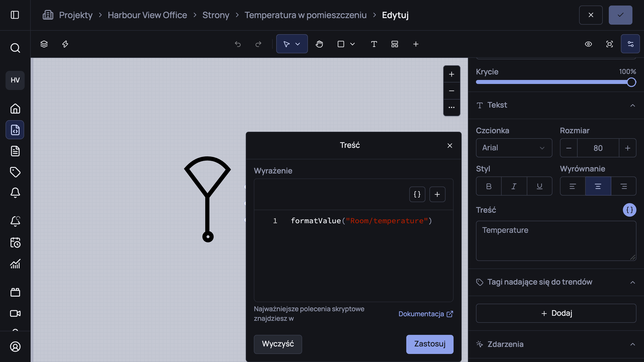Select the hand pan tool
This screenshot has height=362, width=644.
[x=319, y=44]
